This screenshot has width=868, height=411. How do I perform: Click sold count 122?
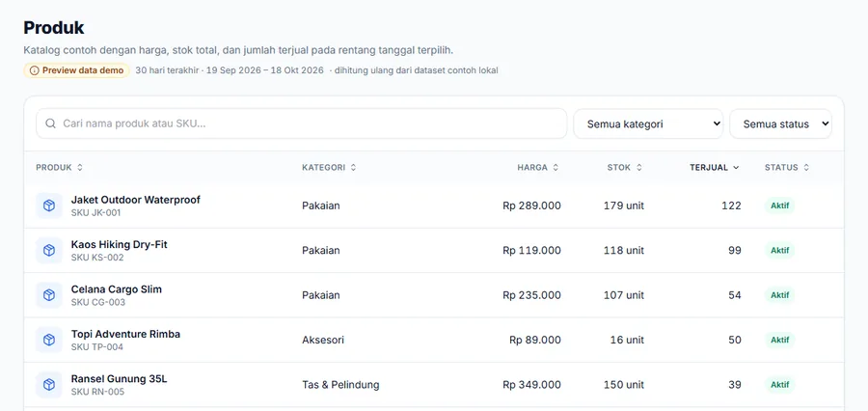[x=731, y=205]
